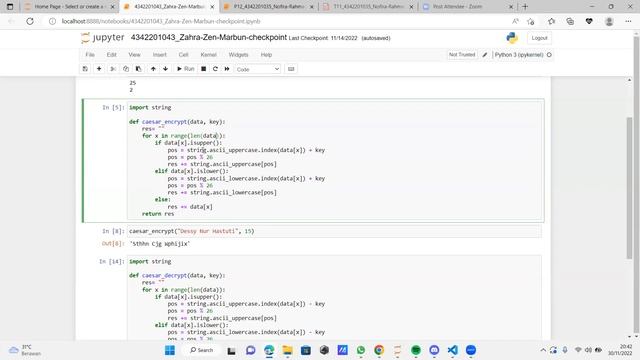640x360 pixels.
Task: Open the cell type Code dropdown
Action: 258,69
